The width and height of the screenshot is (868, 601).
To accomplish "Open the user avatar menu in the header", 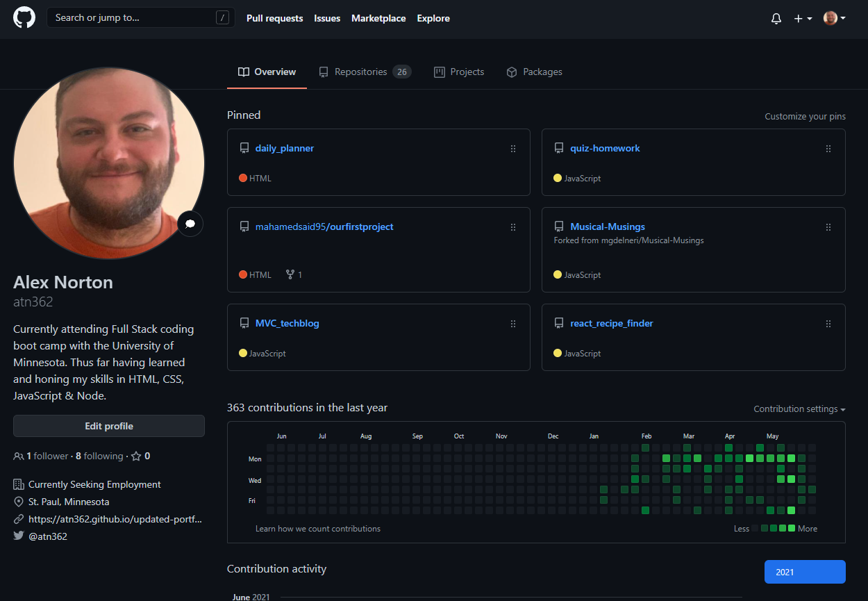I will point(834,19).
